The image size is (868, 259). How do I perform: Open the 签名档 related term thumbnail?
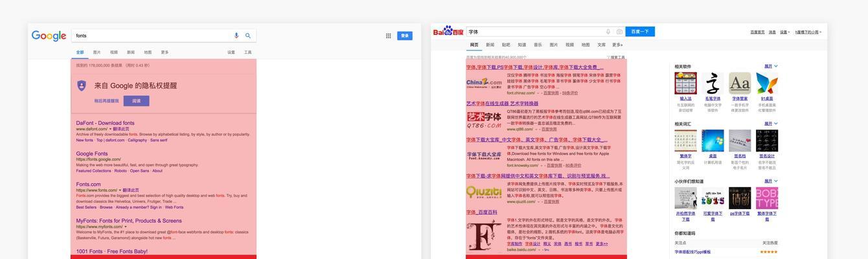click(x=740, y=141)
